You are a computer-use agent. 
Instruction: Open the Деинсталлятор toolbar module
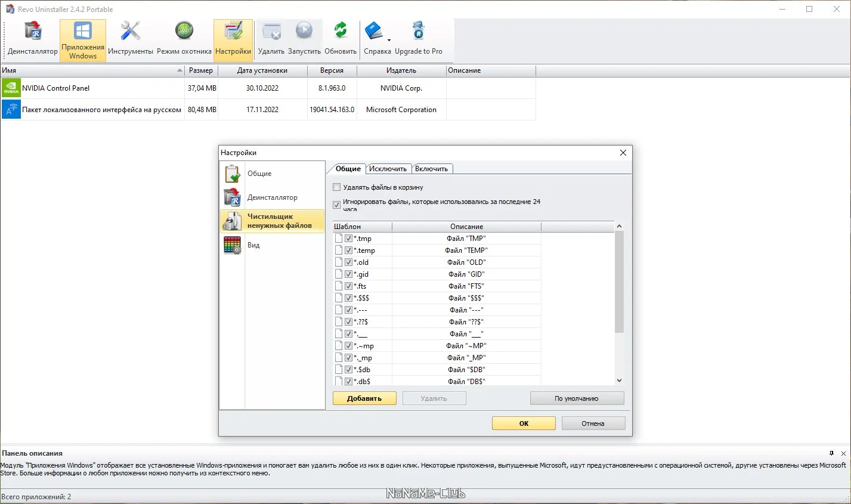33,40
